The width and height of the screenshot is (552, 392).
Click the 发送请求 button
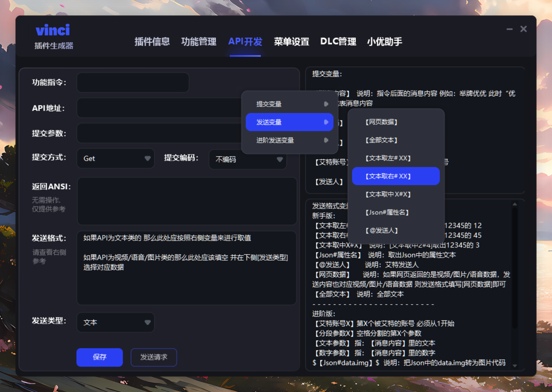click(x=153, y=357)
